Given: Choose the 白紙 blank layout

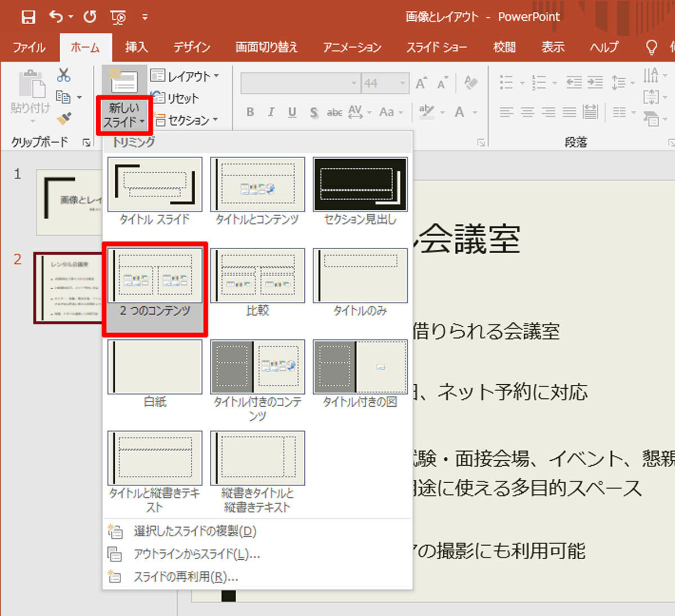Looking at the screenshot, I should [x=155, y=374].
